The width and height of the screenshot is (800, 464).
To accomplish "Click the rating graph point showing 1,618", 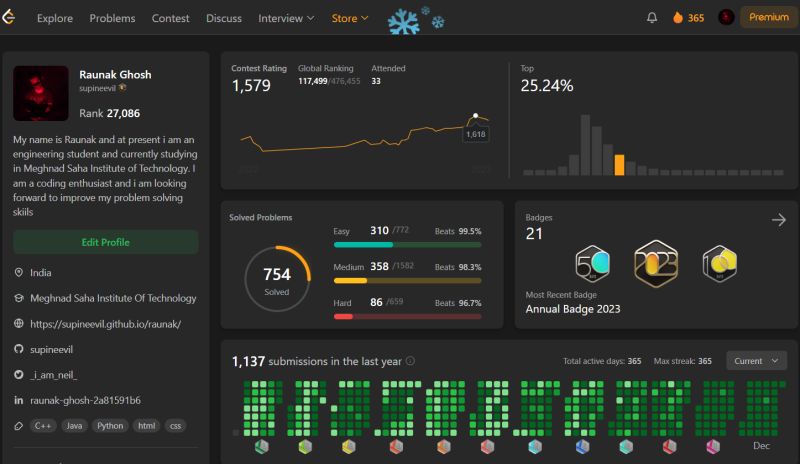I will (476, 116).
